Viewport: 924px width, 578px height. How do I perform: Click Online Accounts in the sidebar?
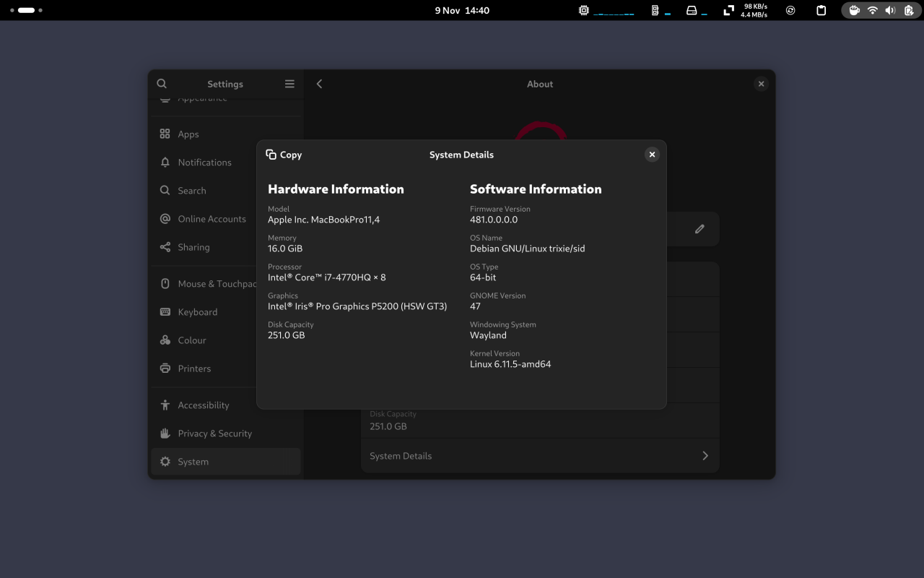tap(212, 218)
